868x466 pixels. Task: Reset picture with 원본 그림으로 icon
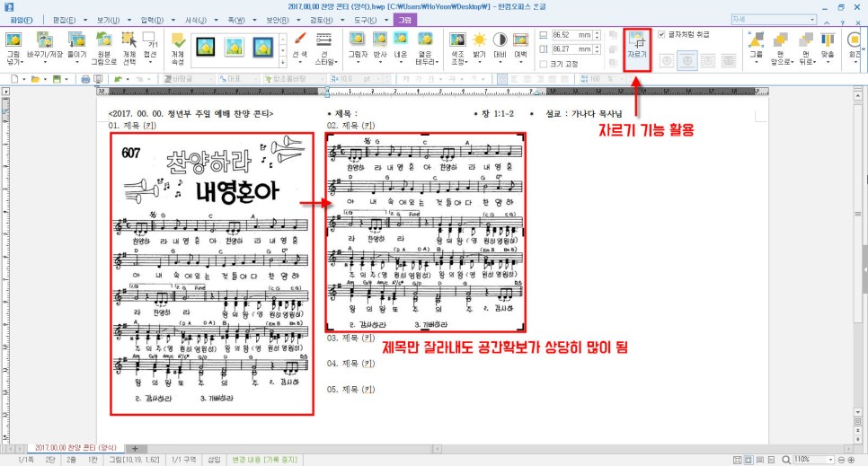[103, 40]
